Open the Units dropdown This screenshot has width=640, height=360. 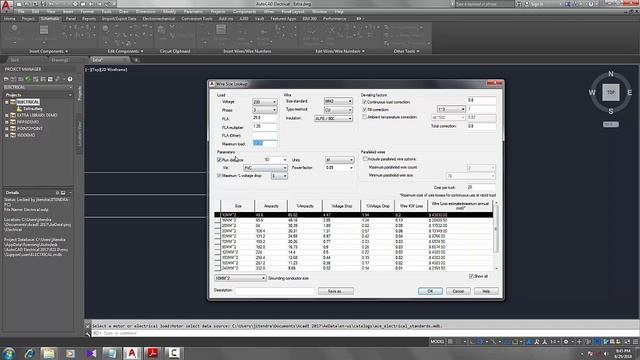point(339,160)
